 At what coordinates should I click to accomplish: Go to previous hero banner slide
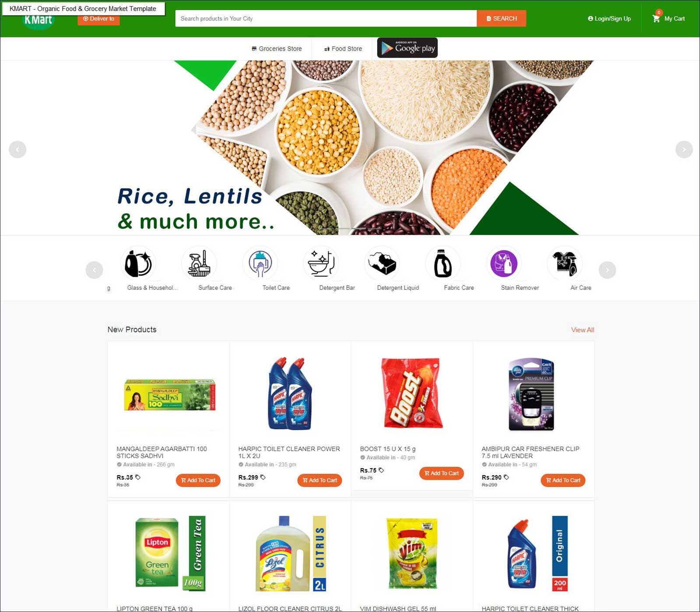pos(17,150)
